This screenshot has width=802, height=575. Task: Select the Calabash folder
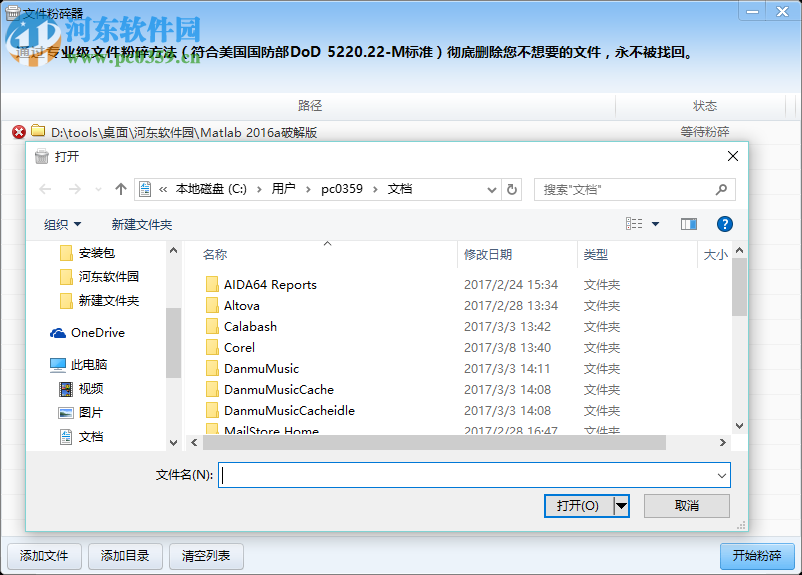point(250,326)
